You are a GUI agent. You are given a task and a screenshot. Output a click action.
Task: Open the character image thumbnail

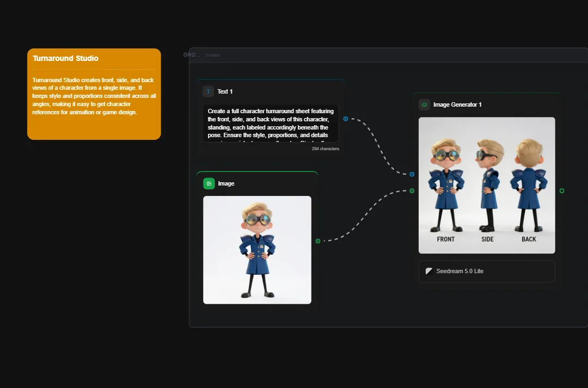[257, 250]
